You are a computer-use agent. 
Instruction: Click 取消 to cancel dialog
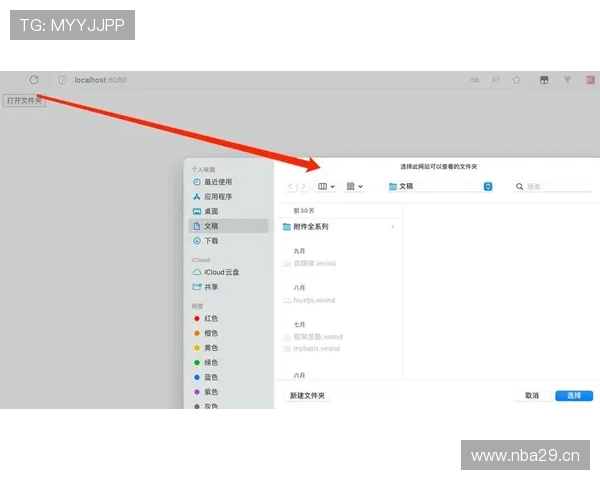click(532, 396)
